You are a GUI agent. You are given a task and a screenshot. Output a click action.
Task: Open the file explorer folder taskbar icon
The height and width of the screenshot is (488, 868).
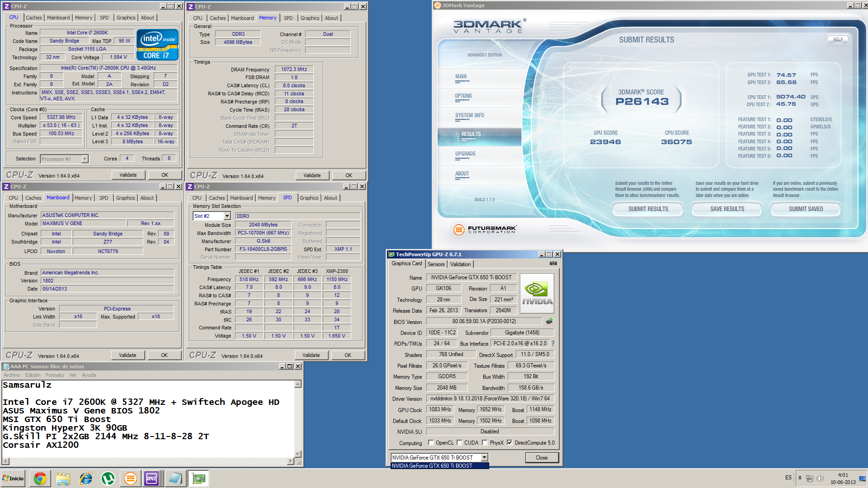[63, 479]
